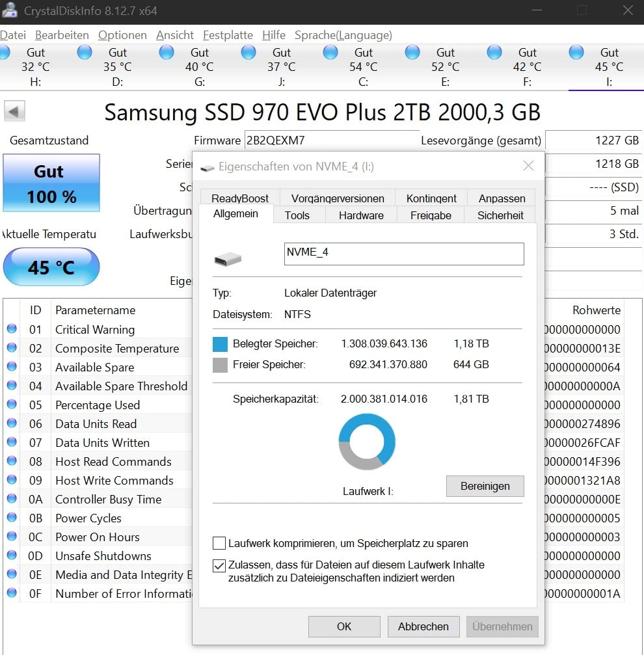Select drive D: status orb
The height and width of the screenshot is (655, 644).
tap(85, 53)
